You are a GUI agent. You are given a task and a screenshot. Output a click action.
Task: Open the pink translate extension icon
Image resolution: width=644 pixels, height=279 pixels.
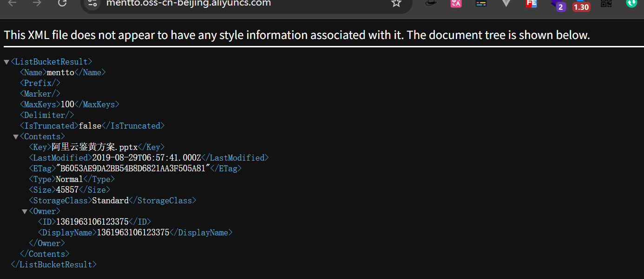pyautogui.click(x=456, y=3)
